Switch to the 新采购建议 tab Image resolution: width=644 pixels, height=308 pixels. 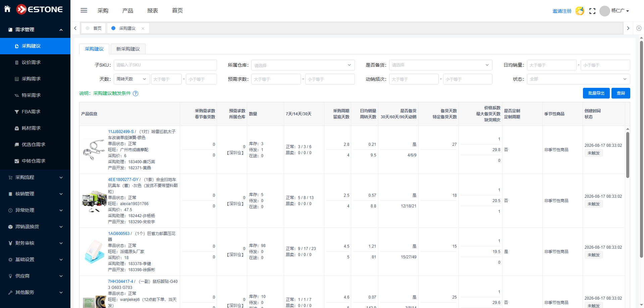[x=128, y=49]
